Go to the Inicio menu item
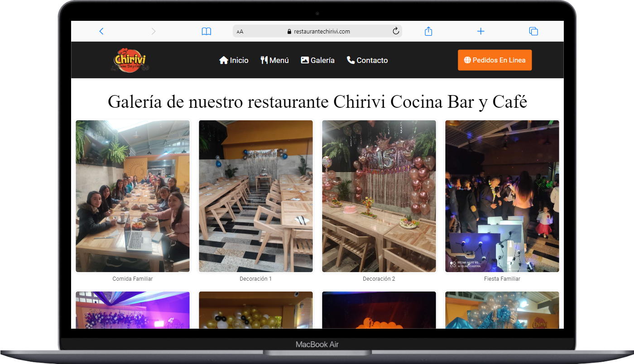Image resolution: width=634 pixels, height=364 pixels. 234,60
